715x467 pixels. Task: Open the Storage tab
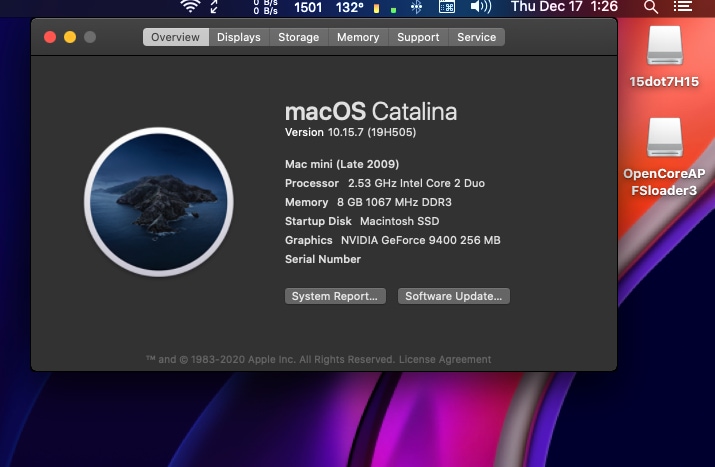click(299, 37)
